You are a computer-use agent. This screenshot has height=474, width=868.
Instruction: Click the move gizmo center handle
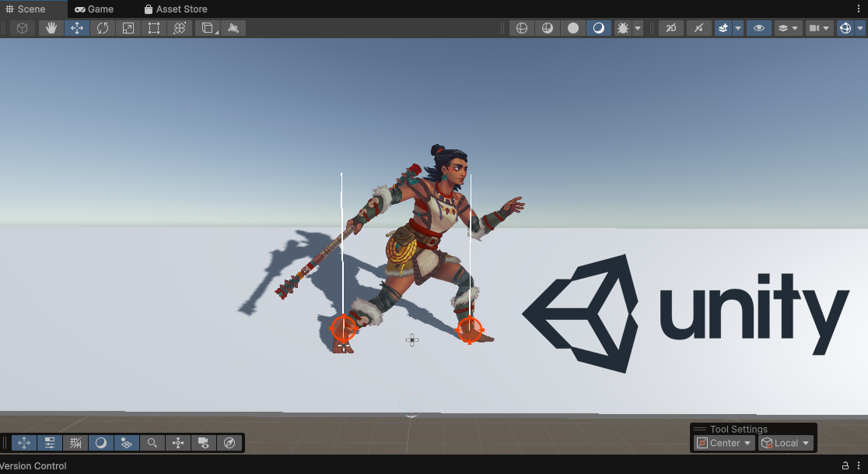click(x=412, y=340)
